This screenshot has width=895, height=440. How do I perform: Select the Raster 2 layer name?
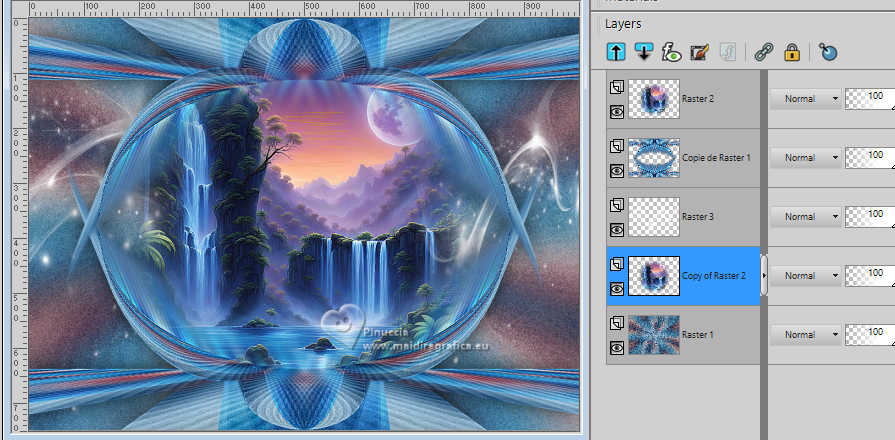[698, 99]
